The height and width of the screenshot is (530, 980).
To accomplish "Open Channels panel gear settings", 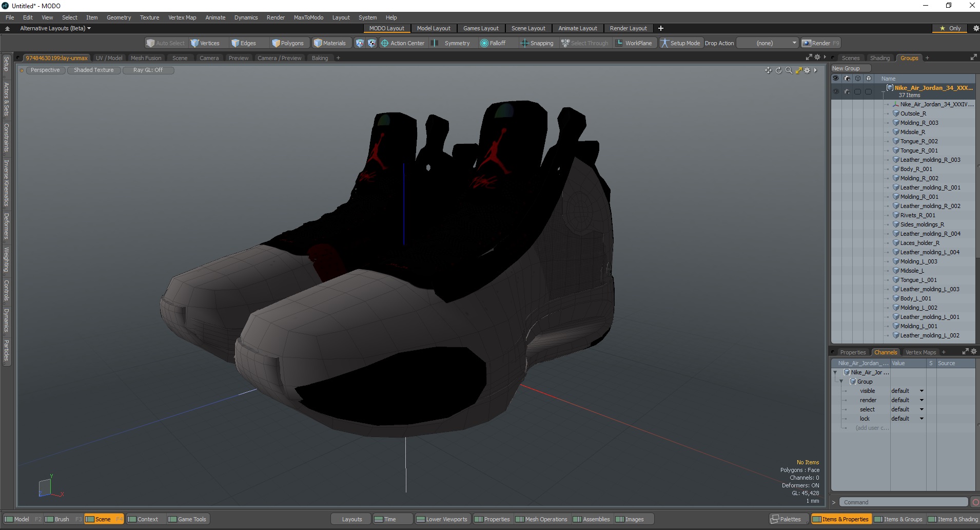I will 974,352.
